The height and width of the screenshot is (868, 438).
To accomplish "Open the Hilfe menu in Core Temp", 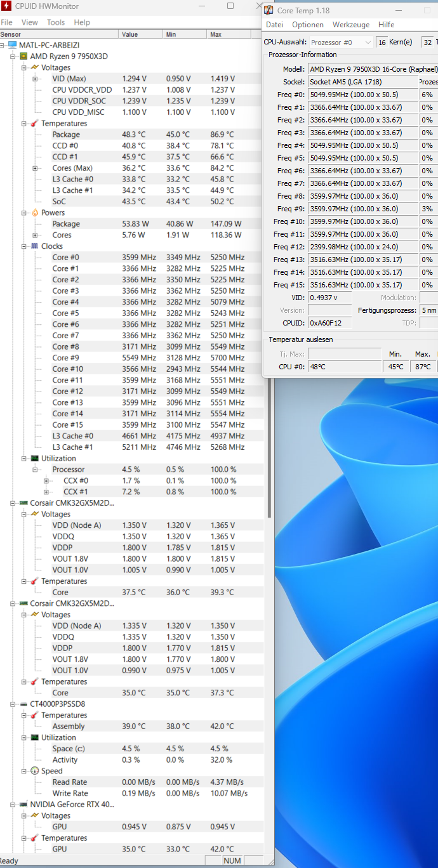I will coord(387,25).
